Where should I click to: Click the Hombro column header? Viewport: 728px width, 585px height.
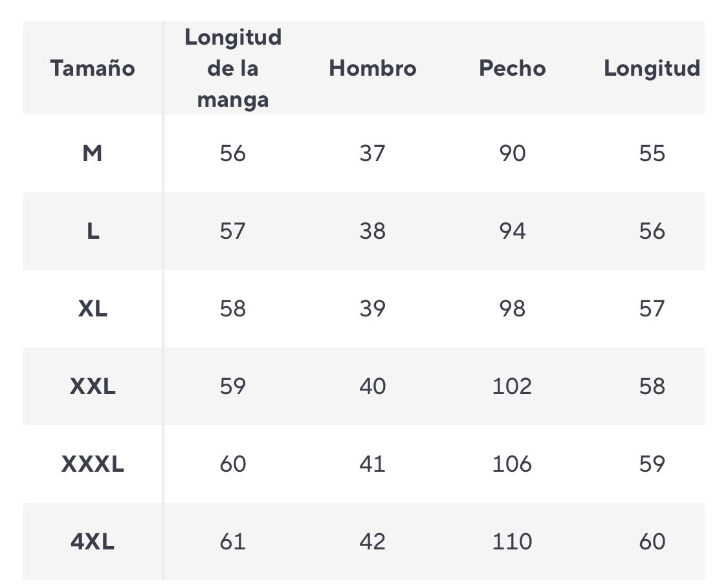pos(373,69)
